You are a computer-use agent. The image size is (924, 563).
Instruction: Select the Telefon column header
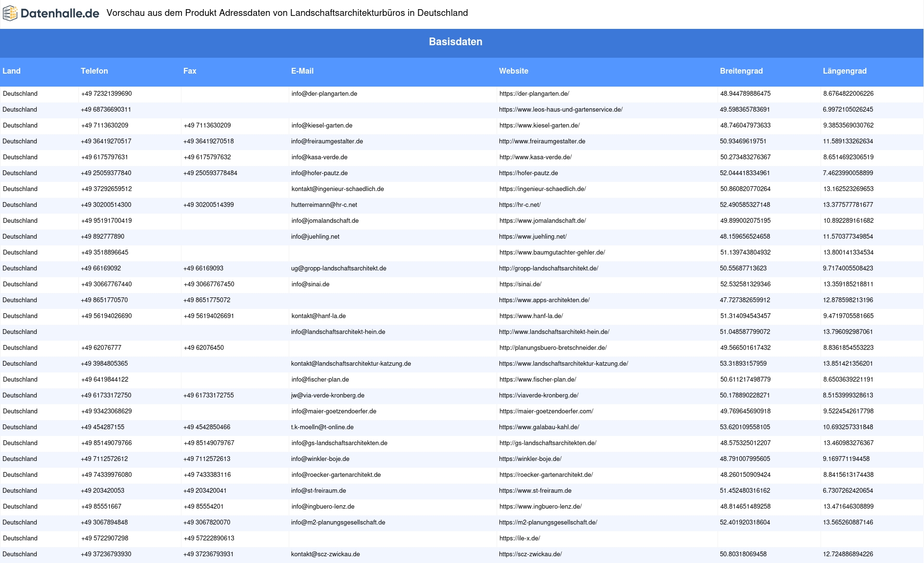(x=94, y=71)
